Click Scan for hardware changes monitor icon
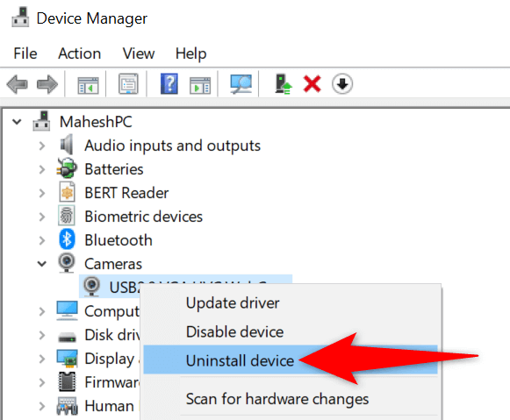 click(x=241, y=84)
